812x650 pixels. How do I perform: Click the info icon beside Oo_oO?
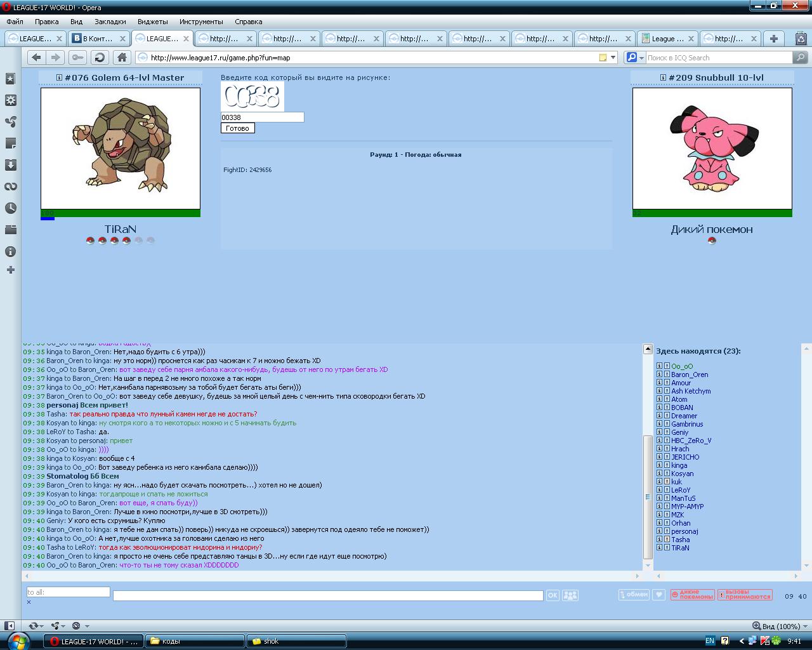(659, 366)
